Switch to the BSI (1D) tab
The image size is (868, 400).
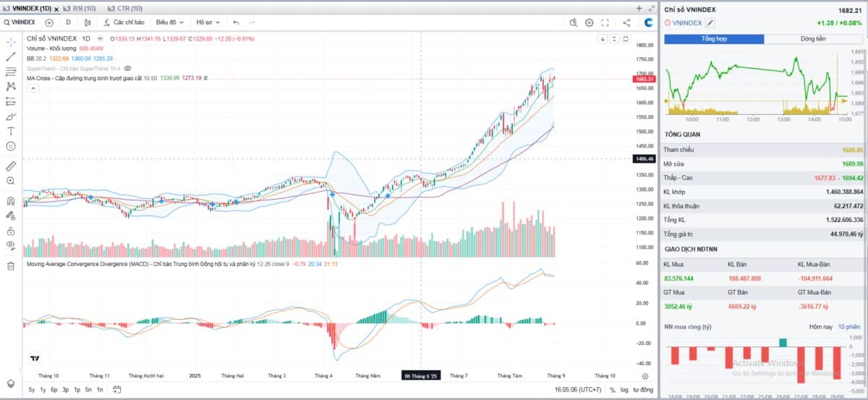80,8
